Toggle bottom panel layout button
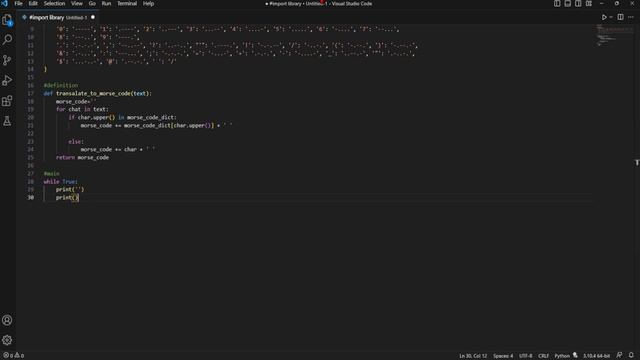 click(x=567, y=4)
